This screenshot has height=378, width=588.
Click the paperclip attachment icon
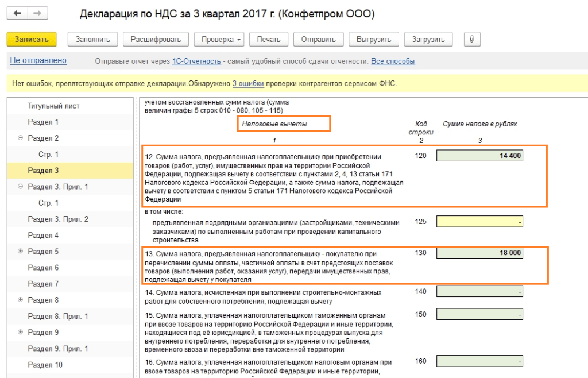[471, 39]
